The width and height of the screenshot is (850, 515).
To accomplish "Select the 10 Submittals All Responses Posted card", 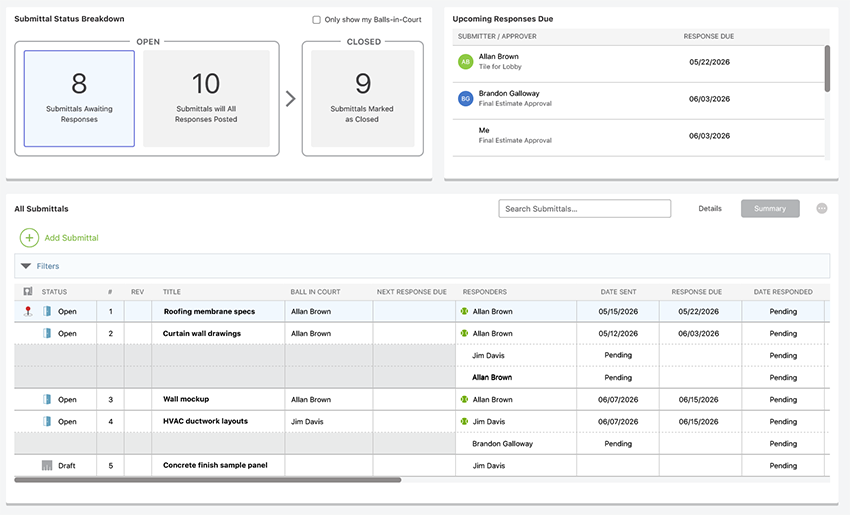I will pos(206,99).
